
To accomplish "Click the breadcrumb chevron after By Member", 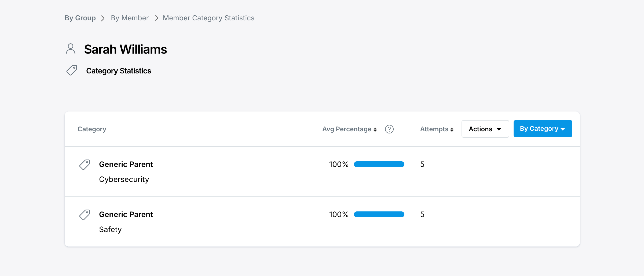I will coord(157,18).
